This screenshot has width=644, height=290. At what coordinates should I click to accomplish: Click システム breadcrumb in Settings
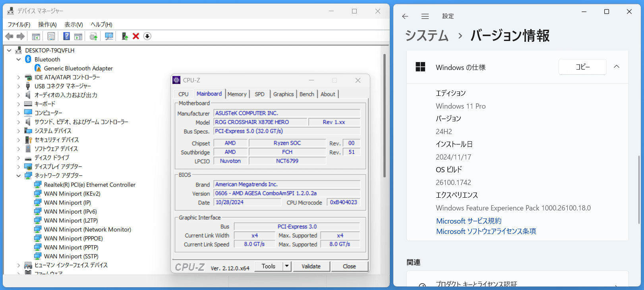(x=427, y=36)
